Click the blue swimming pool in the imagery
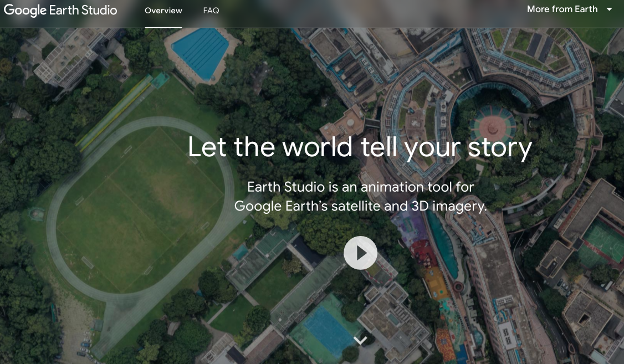The width and height of the screenshot is (624, 364). (x=200, y=53)
